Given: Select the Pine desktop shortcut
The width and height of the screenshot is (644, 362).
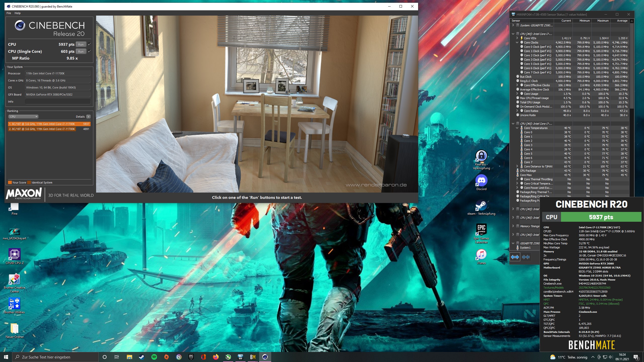Looking at the screenshot, I should pyautogui.click(x=15, y=209).
